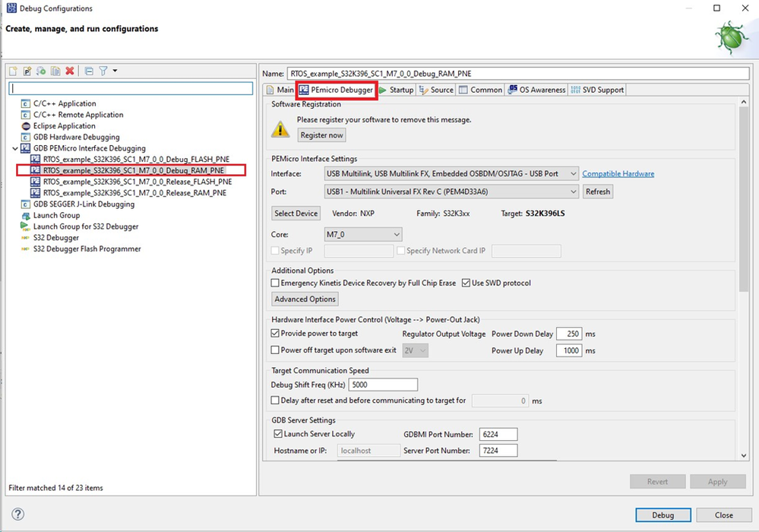Click scrollbar up arrow in settings panel
Screen dimensions: 759x532
(744, 102)
